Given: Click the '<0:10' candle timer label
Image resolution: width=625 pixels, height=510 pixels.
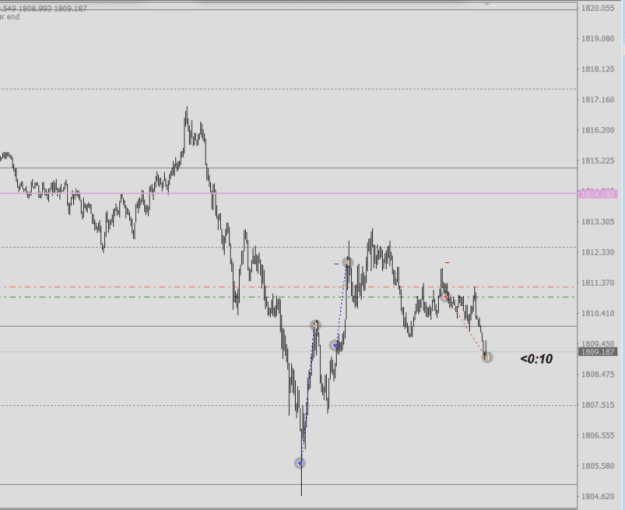Looking at the screenshot, I should (x=537, y=359).
